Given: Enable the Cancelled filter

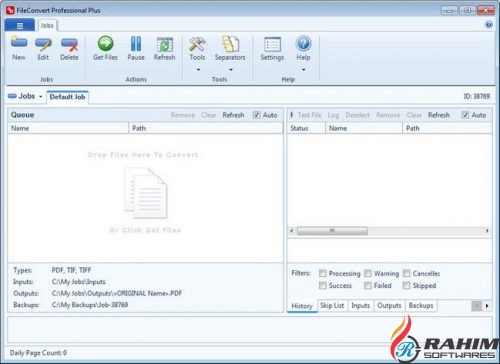Looking at the screenshot, I should tap(406, 273).
